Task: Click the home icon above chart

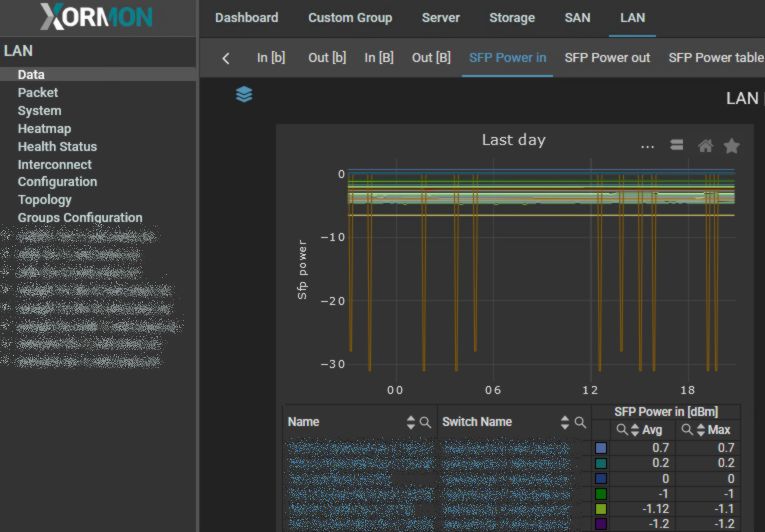Action: [705, 146]
